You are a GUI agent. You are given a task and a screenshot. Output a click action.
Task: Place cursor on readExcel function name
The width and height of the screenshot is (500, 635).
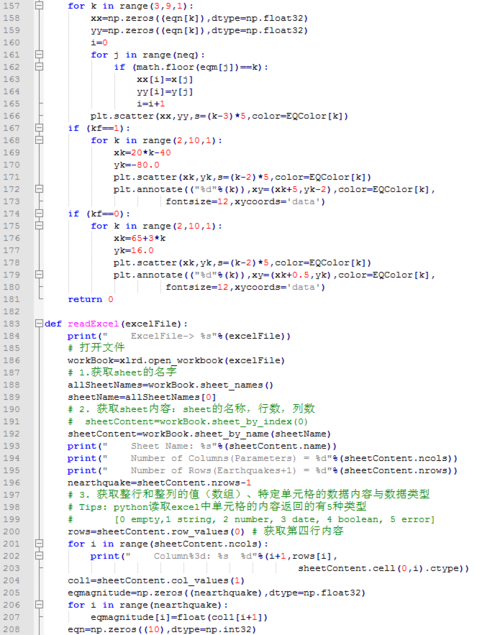[93, 324]
